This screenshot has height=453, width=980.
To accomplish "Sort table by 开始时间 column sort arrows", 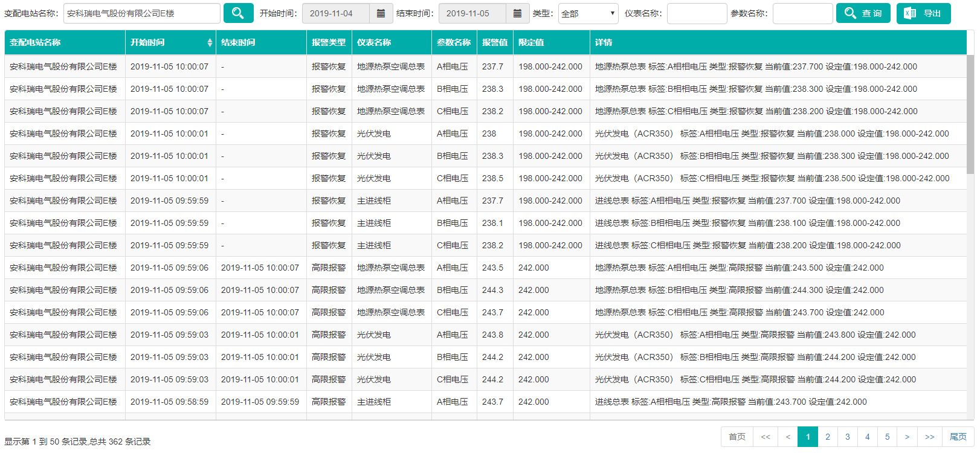I will (x=210, y=42).
